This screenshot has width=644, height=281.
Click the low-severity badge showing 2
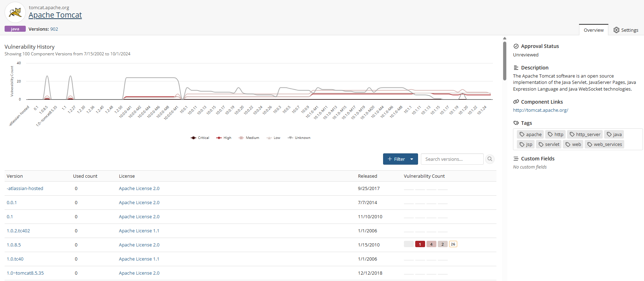pos(442,244)
